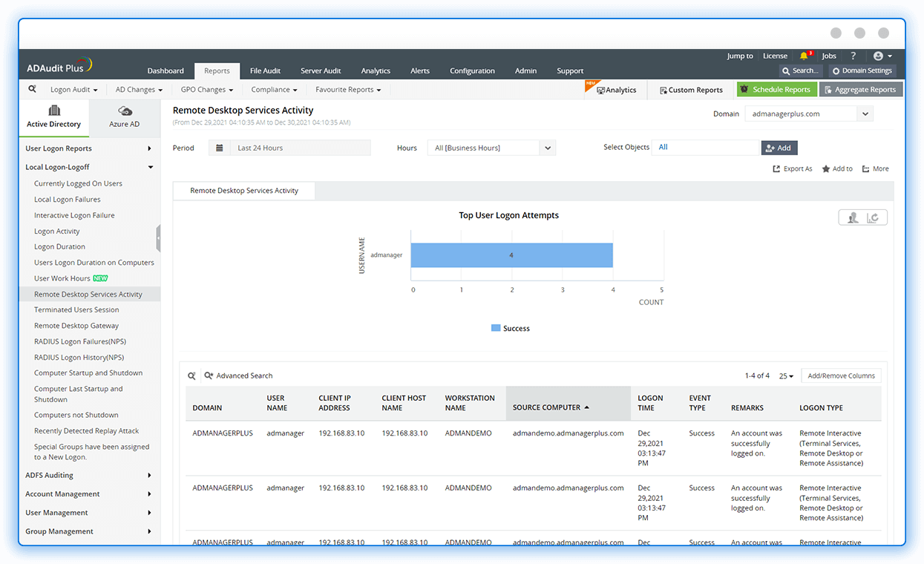Open Local Logon Failures report

(68, 199)
